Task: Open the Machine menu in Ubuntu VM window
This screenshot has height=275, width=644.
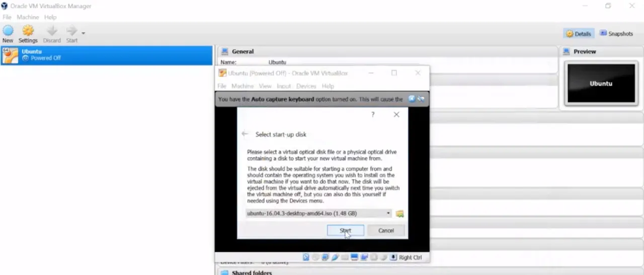Action: [243, 86]
